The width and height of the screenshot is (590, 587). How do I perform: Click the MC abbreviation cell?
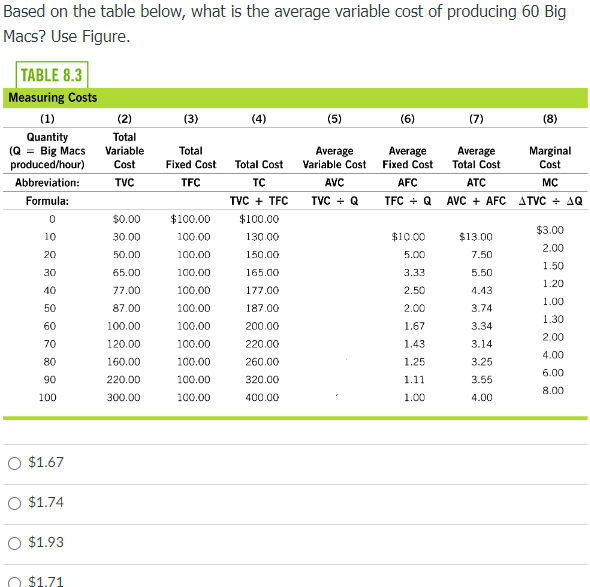(550, 182)
